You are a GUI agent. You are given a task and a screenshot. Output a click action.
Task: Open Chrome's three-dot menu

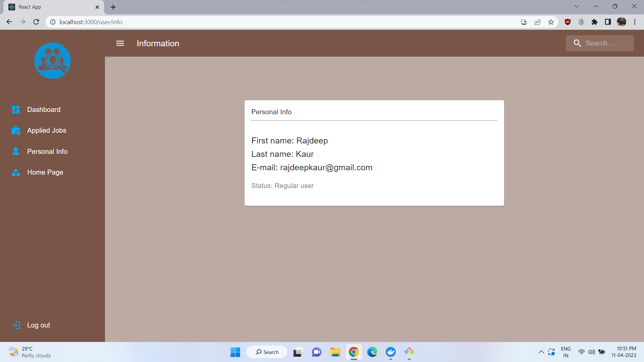635,22
